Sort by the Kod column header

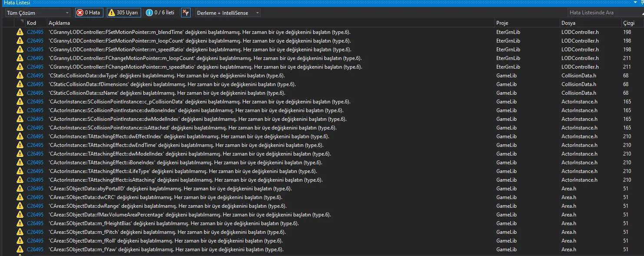[36, 23]
